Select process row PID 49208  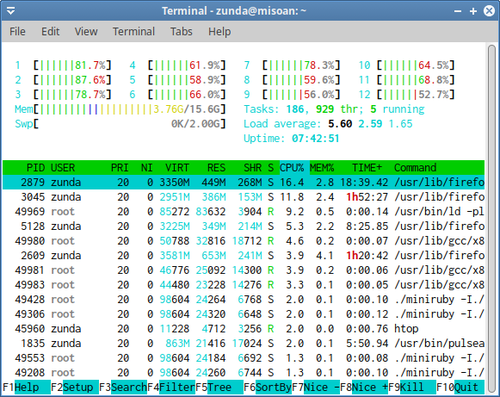tap(243, 373)
